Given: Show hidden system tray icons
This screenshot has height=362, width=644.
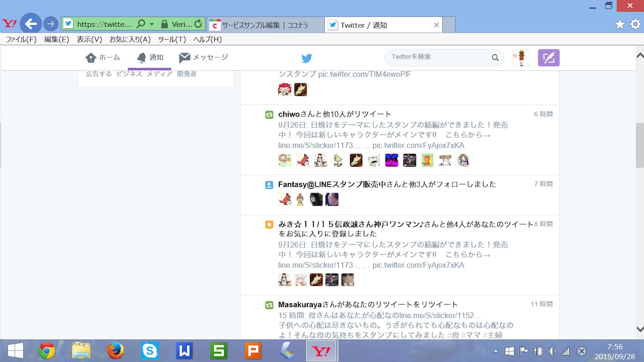Looking at the screenshot, I should 495,351.
